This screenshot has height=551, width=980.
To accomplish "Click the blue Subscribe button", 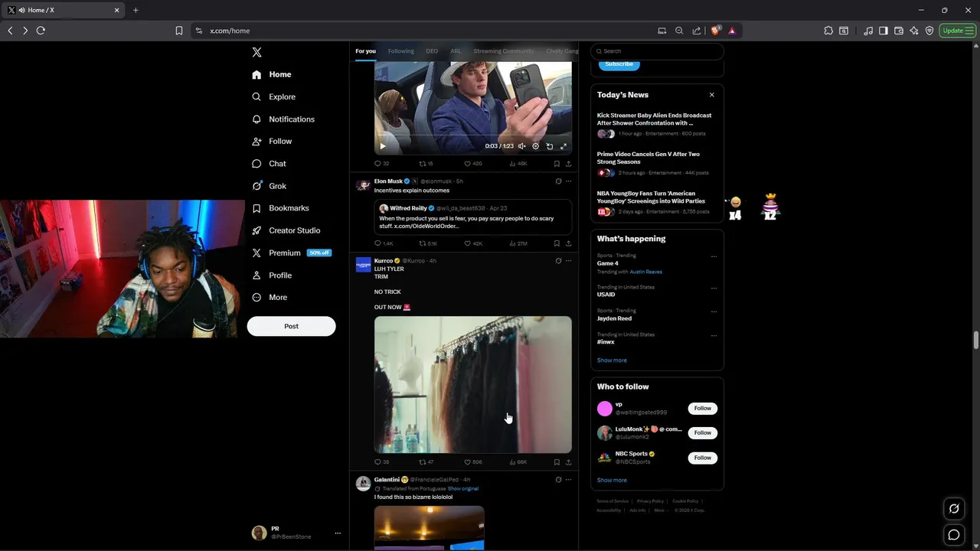I will (x=619, y=64).
